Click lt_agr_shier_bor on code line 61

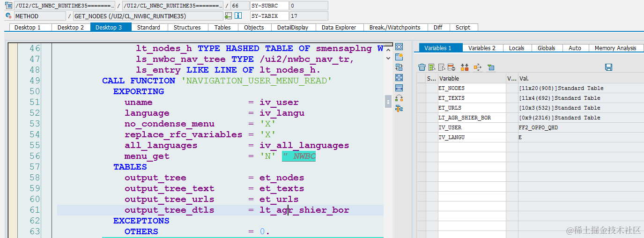click(304, 210)
